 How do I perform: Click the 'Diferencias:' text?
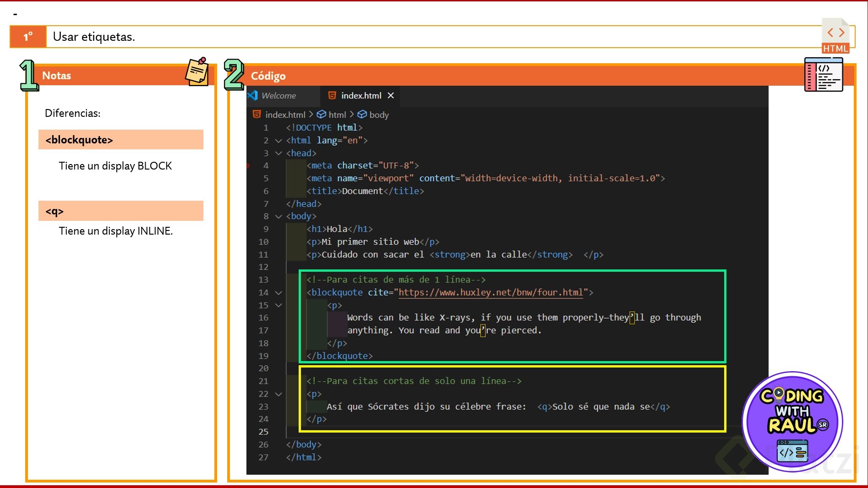pos(73,113)
